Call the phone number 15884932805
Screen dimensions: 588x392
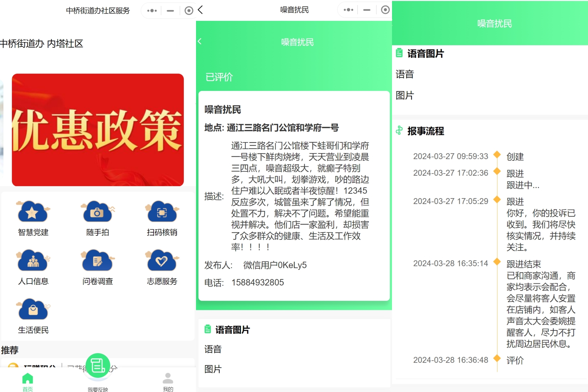(257, 282)
